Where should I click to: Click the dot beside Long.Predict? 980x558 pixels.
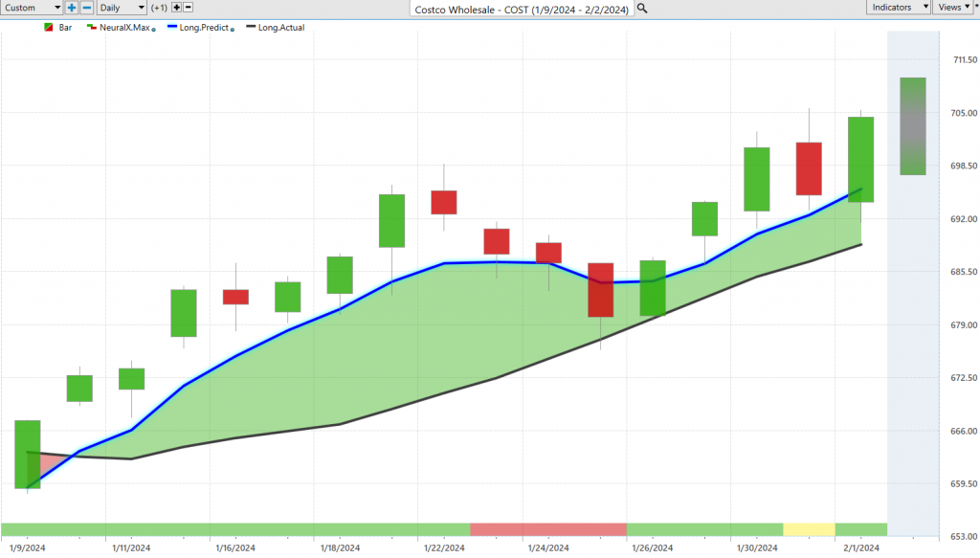click(x=233, y=30)
